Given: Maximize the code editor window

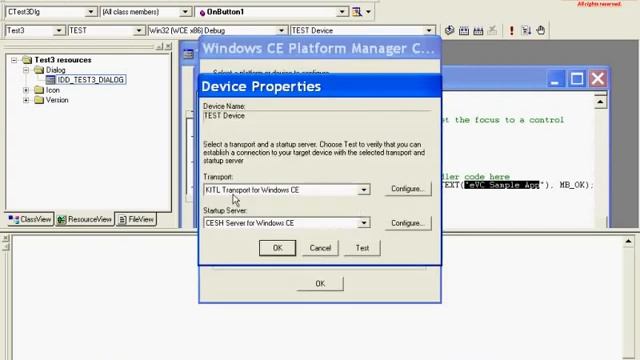Looking at the screenshot, I should pyautogui.click(x=577, y=79).
